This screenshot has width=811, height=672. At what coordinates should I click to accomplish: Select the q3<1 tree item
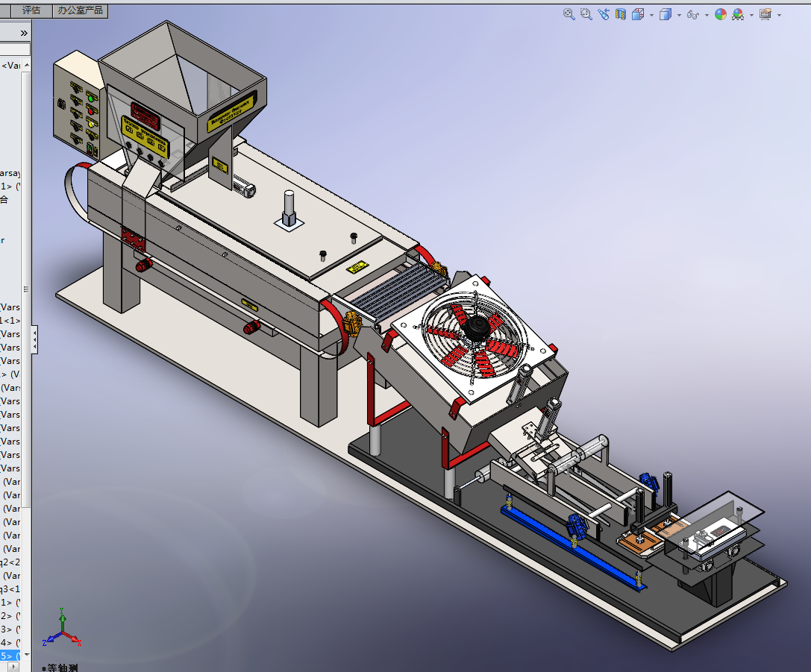click(10, 588)
